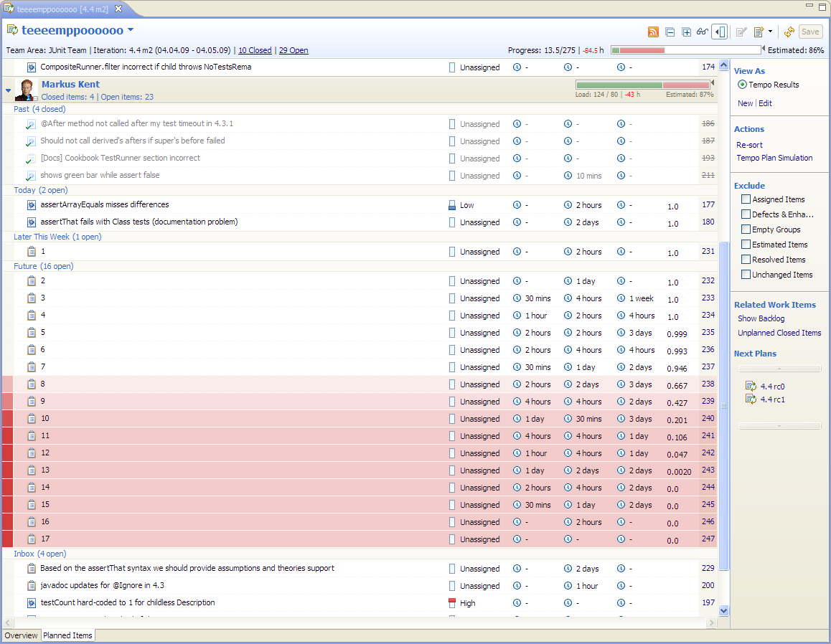831x644 pixels.
Task: Open Unplanned Closed Items
Action: tap(779, 333)
